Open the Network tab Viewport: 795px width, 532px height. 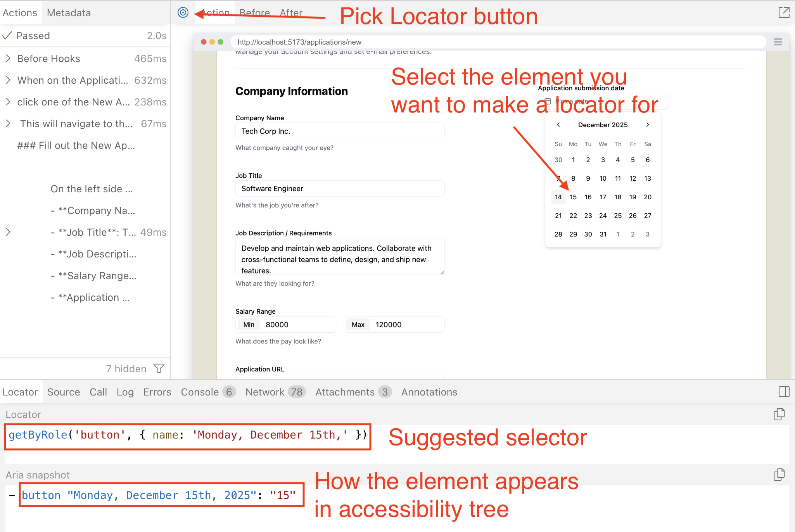coord(265,392)
